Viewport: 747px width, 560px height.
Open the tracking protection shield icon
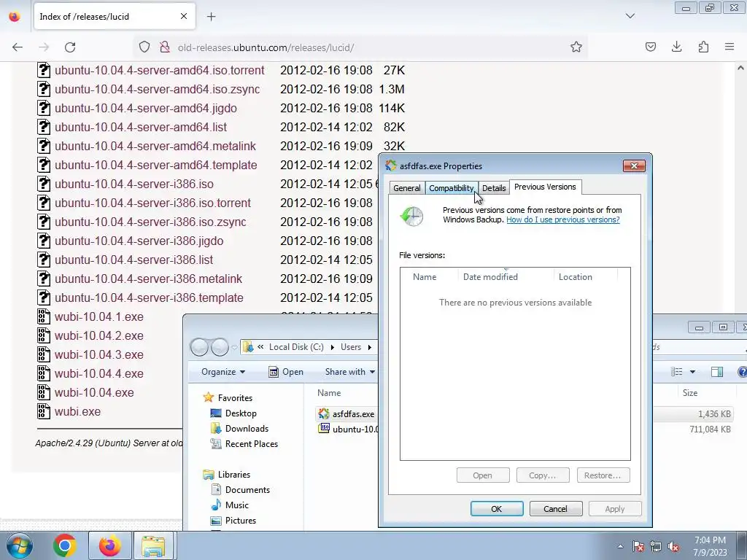(x=144, y=47)
